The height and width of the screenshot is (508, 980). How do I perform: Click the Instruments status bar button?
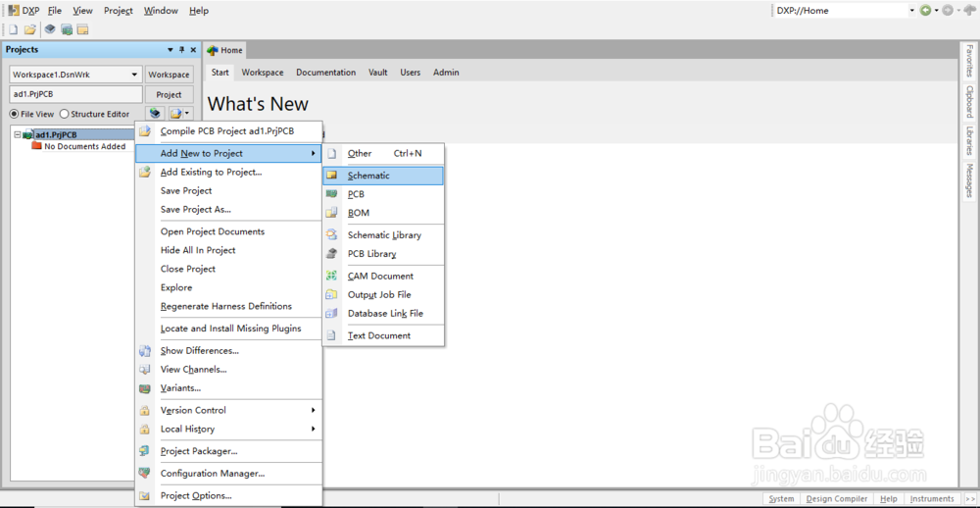(x=932, y=498)
